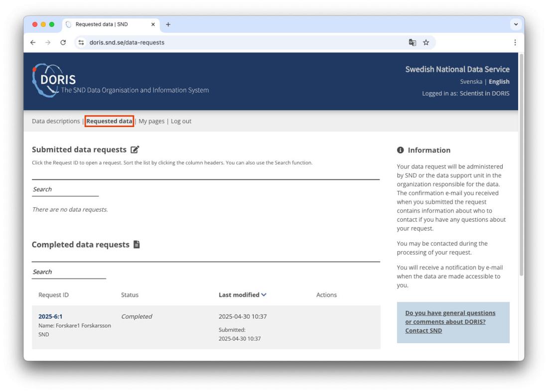Select English language link

[x=499, y=81]
